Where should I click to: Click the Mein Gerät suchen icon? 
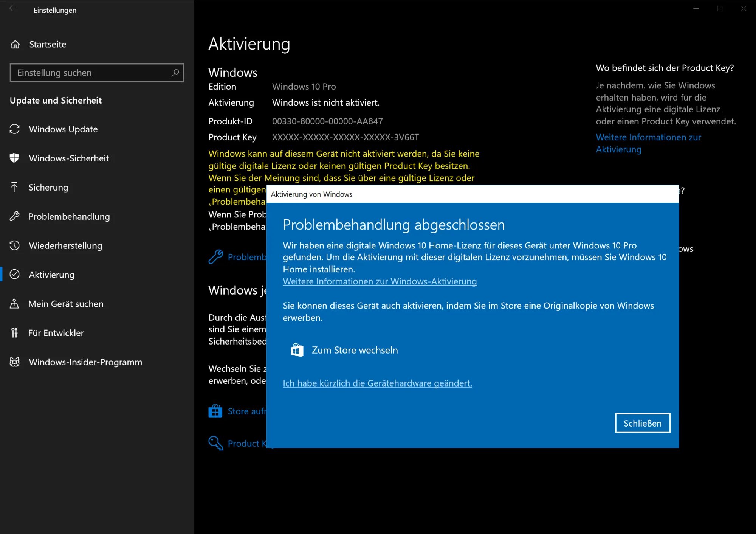tap(14, 304)
